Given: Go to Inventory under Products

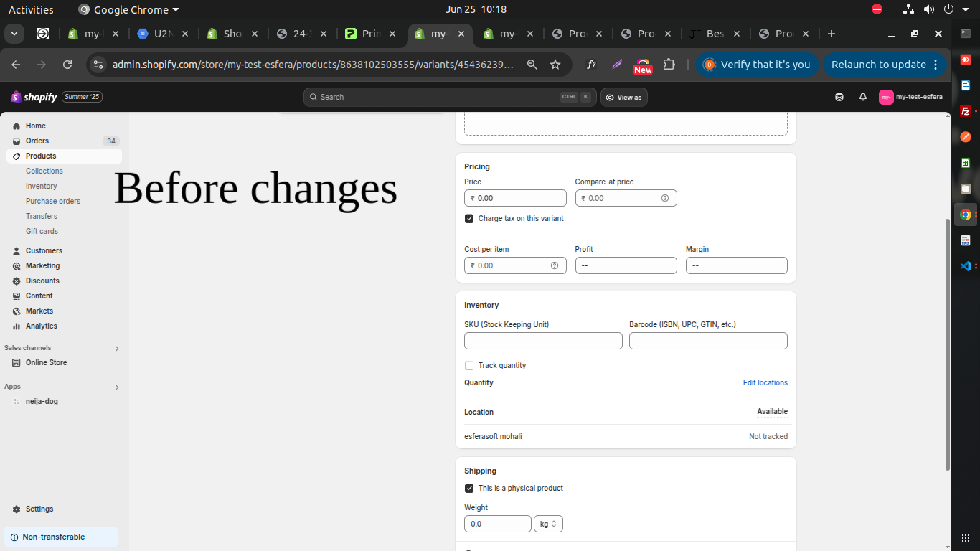Looking at the screenshot, I should [41, 186].
